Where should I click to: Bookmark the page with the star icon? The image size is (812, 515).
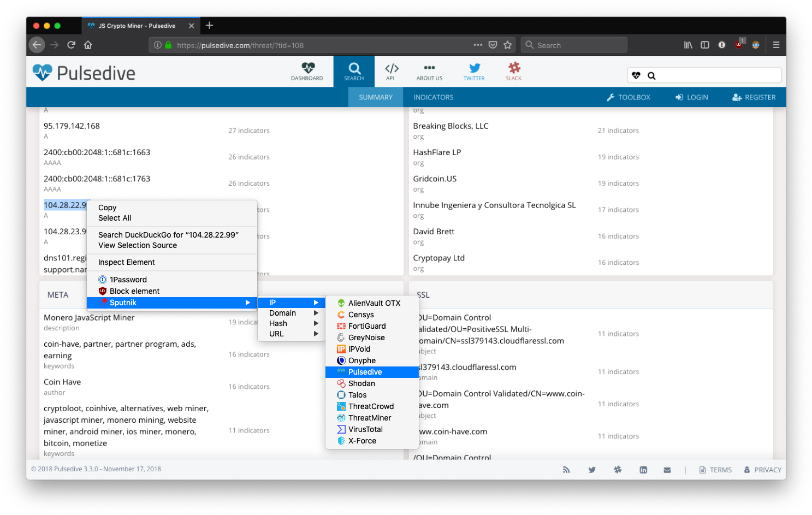[508, 45]
